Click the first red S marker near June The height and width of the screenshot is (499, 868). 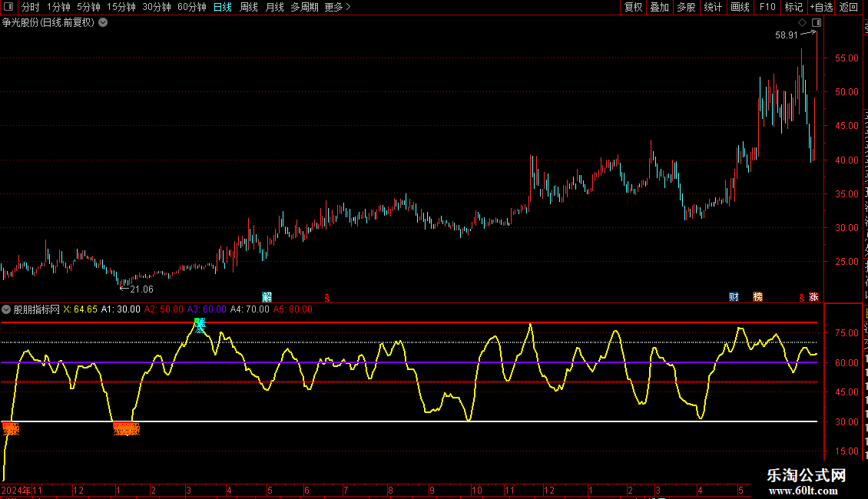pyautogui.click(x=327, y=298)
